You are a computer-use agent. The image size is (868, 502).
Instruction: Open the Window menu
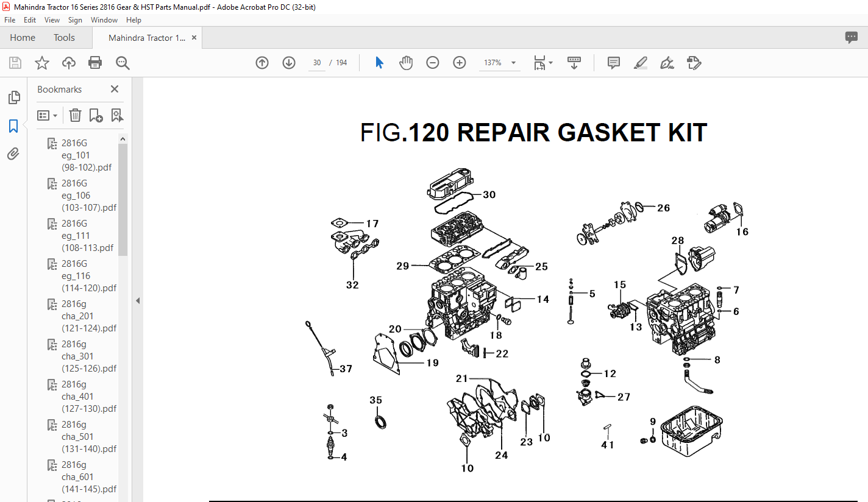click(x=104, y=20)
